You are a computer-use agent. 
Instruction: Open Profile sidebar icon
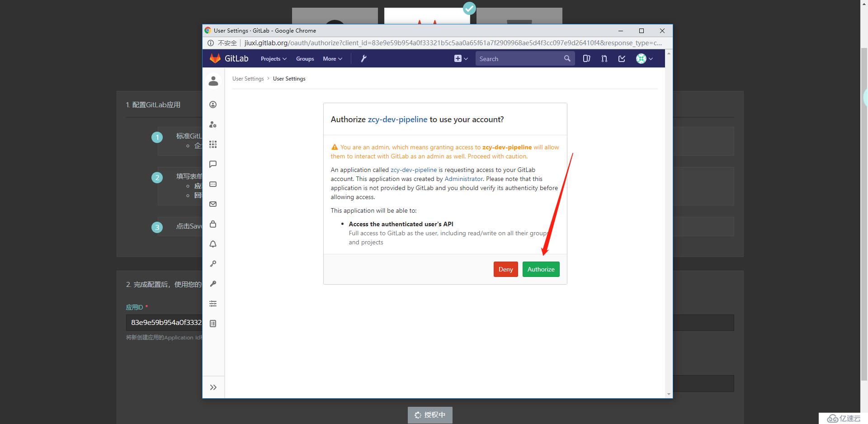tap(213, 105)
